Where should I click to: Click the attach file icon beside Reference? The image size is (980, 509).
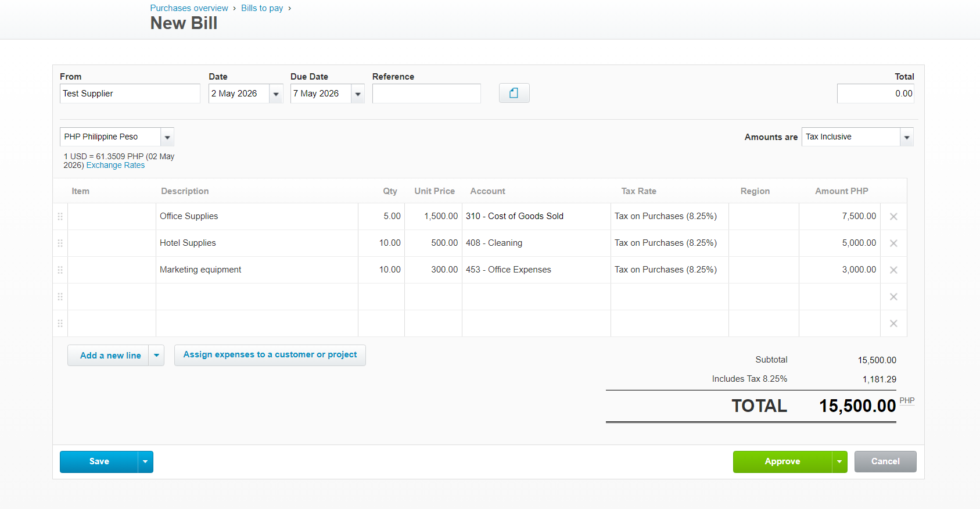pyautogui.click(x=514, y=93)
